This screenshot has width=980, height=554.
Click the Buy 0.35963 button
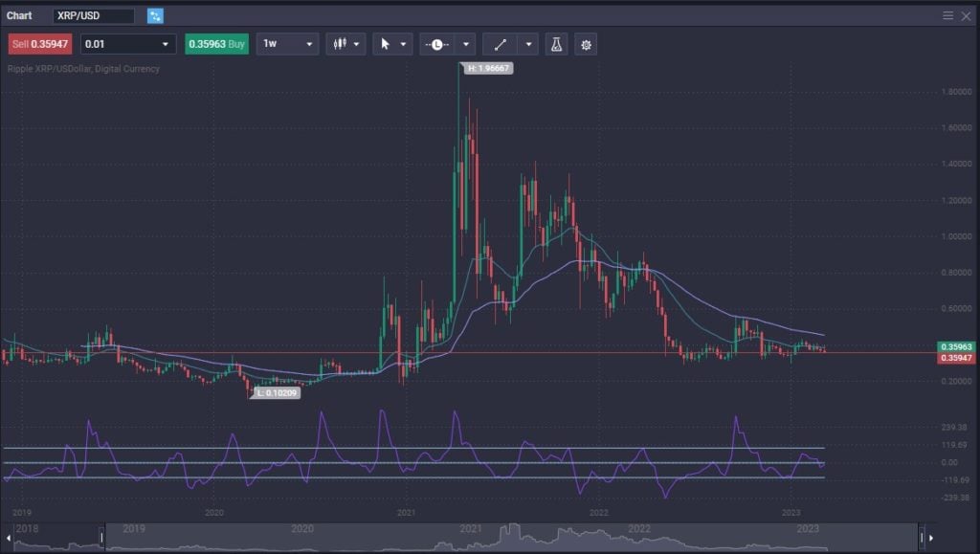215,44
